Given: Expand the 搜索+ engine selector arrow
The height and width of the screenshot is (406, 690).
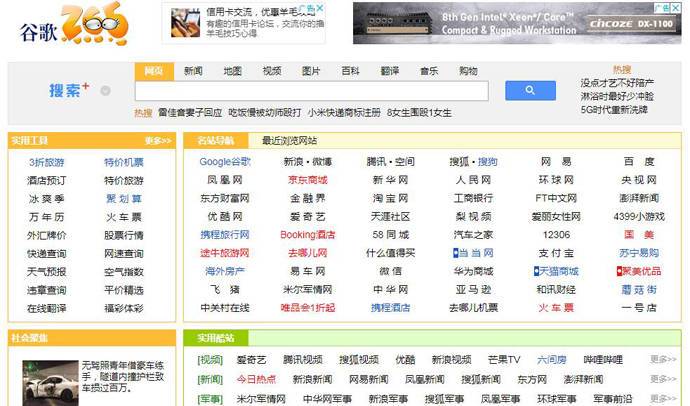Looking at the screenshot, I should point(105,91).
